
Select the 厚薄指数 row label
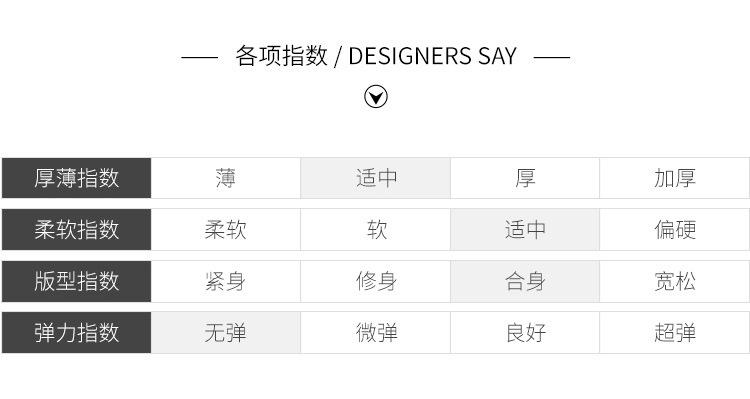point(77,178)
